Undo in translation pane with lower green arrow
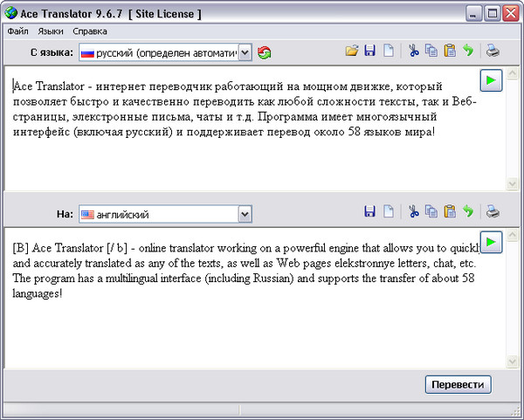The image size is (524, 420). (468, 211)
